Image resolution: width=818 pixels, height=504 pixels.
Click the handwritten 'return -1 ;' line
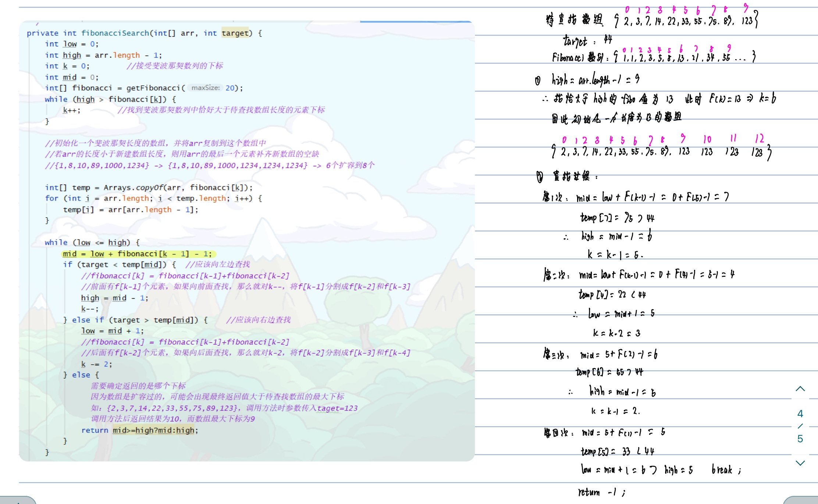click(x=601, y=492)
